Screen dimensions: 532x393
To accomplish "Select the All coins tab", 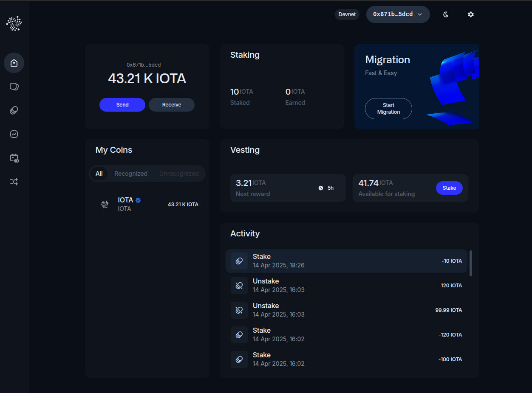I will tap(99, 174).
